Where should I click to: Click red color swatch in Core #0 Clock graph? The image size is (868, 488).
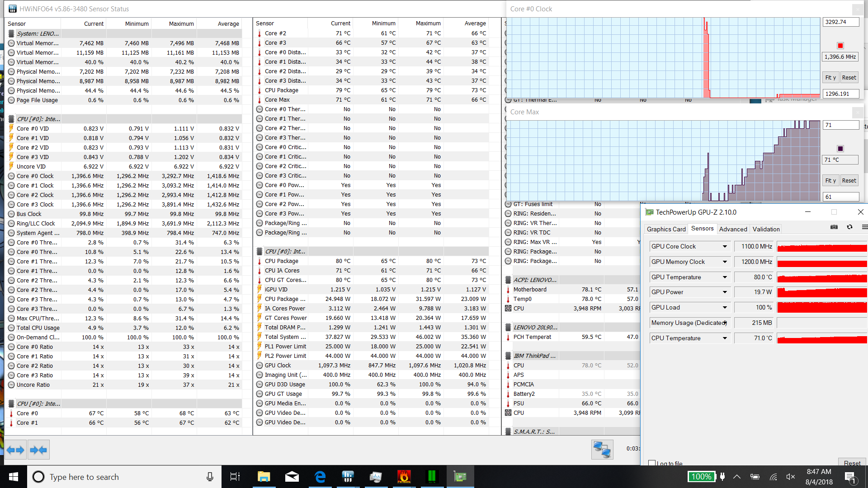click(840, 46)
